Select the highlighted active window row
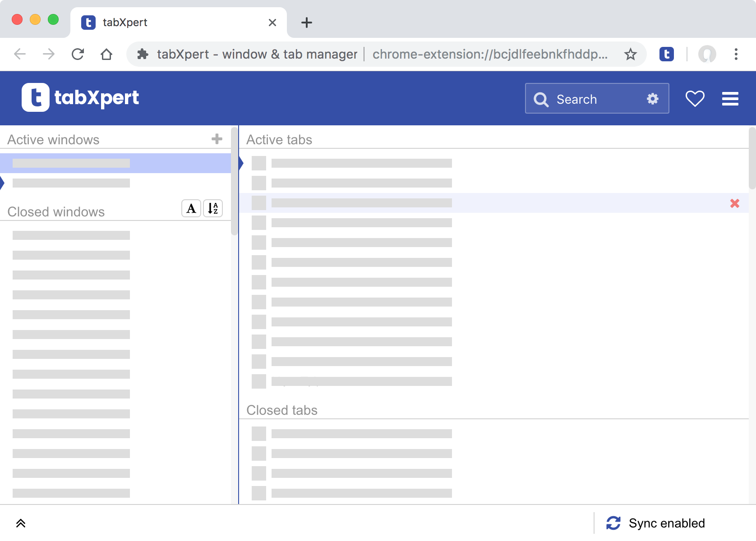This screenshot has height=541, width=756. click(115, 163)
